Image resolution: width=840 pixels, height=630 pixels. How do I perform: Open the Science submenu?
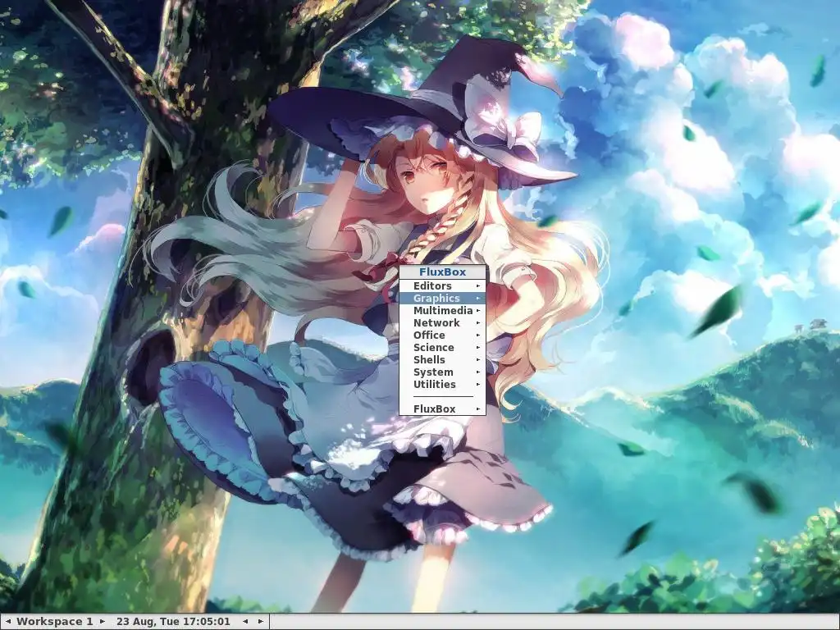(x=442, y=348)
